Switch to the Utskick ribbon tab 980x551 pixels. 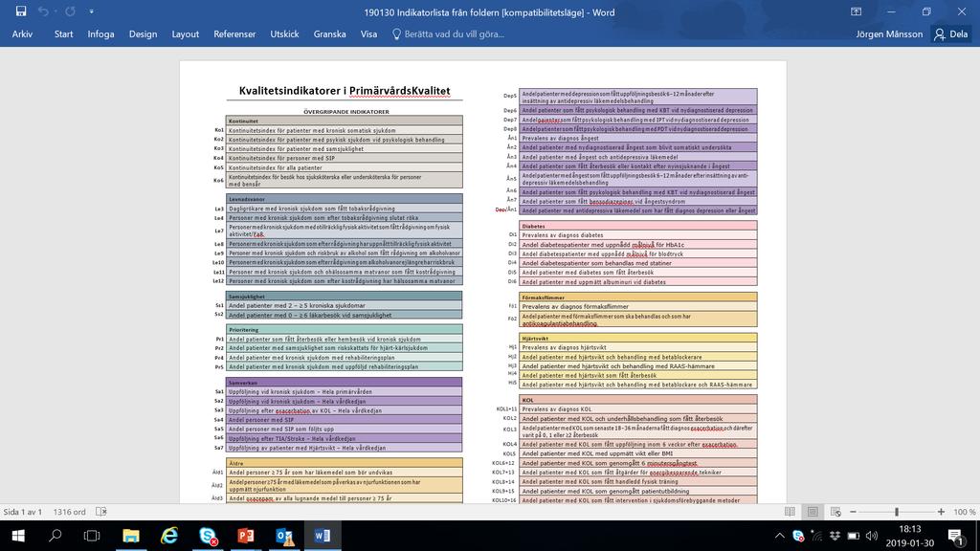point(284,34)
